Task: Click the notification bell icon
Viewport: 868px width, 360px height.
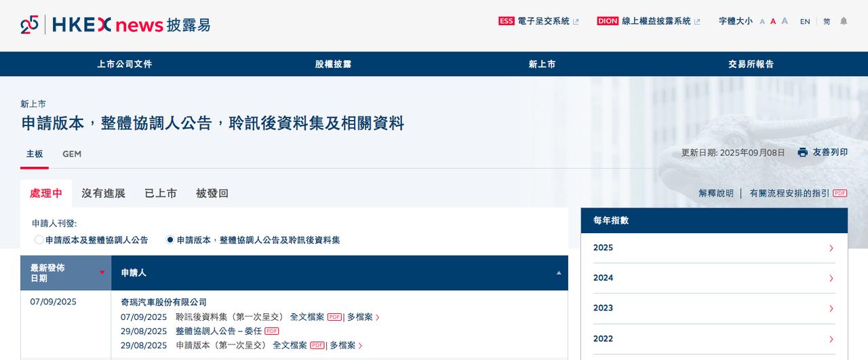Action: pyautogui.click(x=844, y=21)
